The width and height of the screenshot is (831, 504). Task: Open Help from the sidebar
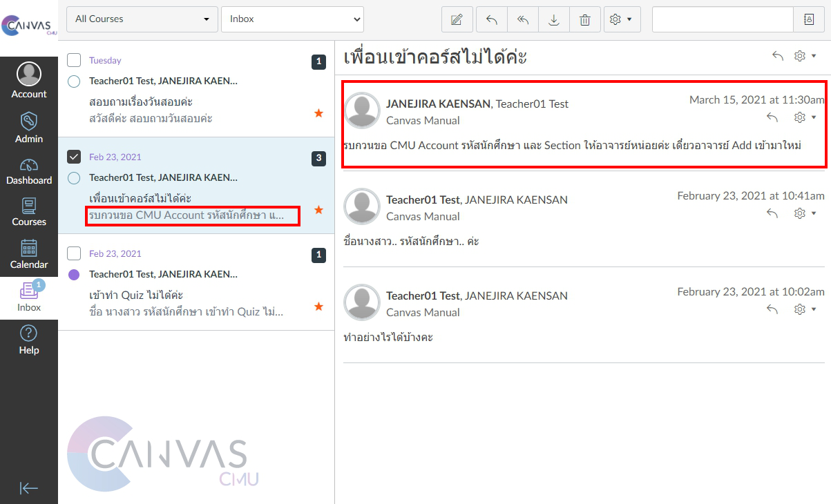(x=29, y=340)
